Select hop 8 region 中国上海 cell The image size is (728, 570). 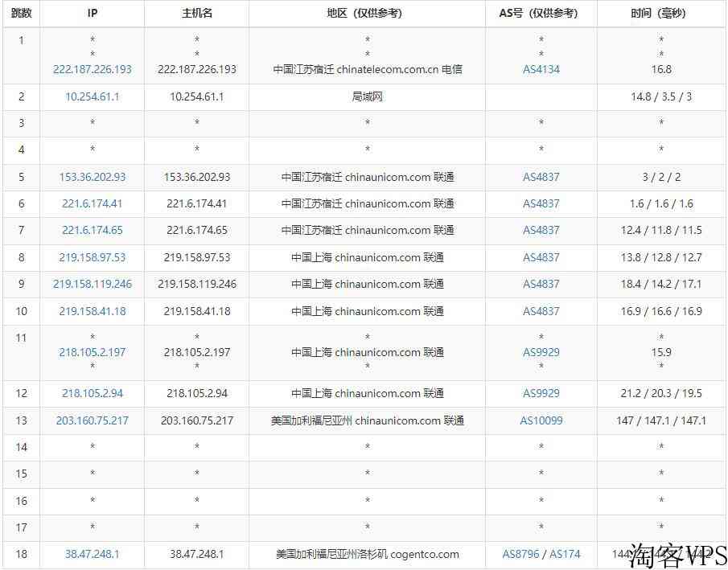[x=368, y=257]
